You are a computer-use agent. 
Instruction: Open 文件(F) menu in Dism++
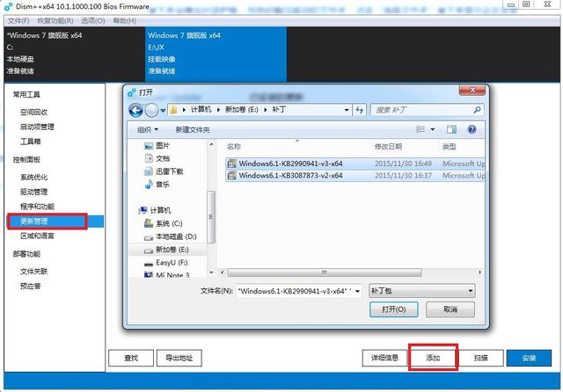(x=18, y=21)
